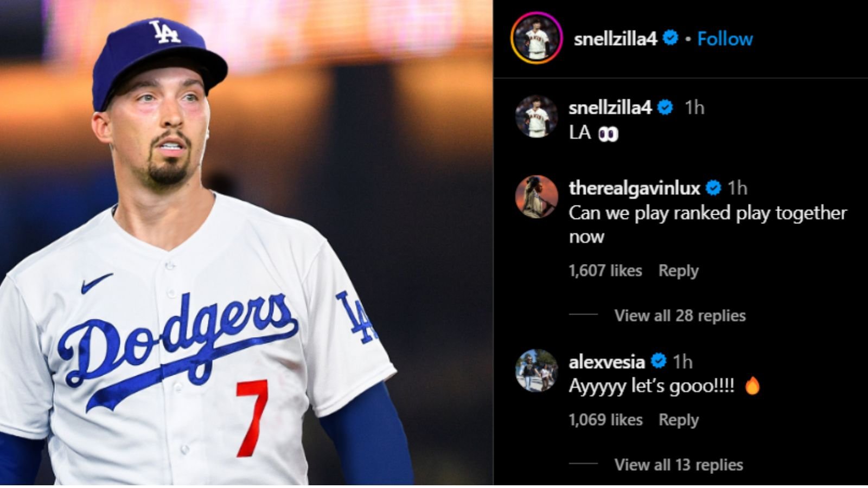The width and height of the screenshot is (868, 488).
Task: Reply to therealgavinlux's comment
Action: pos(678,269)
